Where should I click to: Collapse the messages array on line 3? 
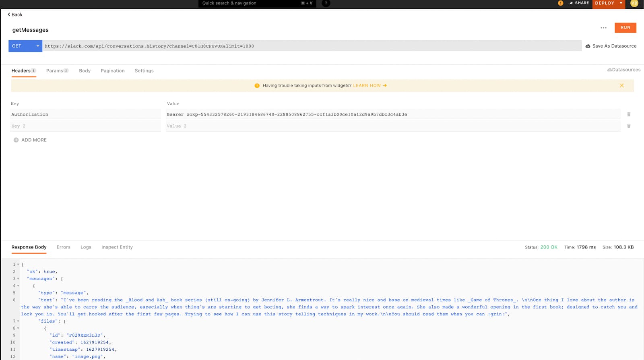tap(18, 279)
